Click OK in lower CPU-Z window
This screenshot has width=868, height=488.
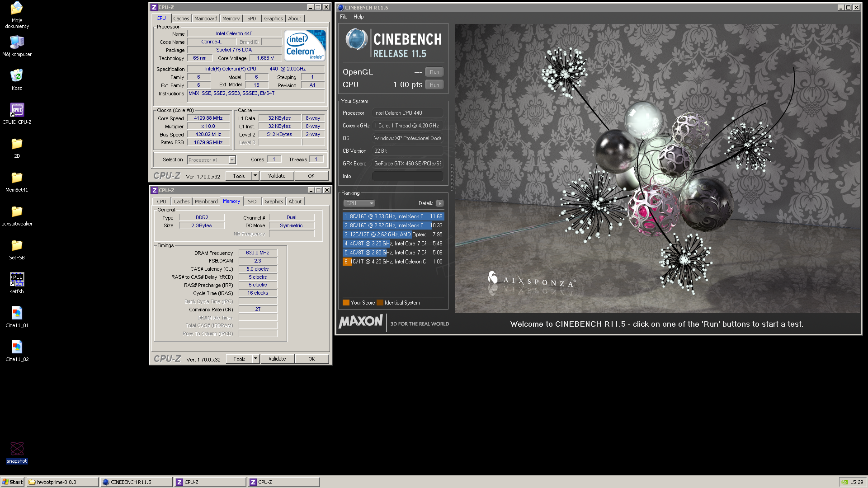311,359
